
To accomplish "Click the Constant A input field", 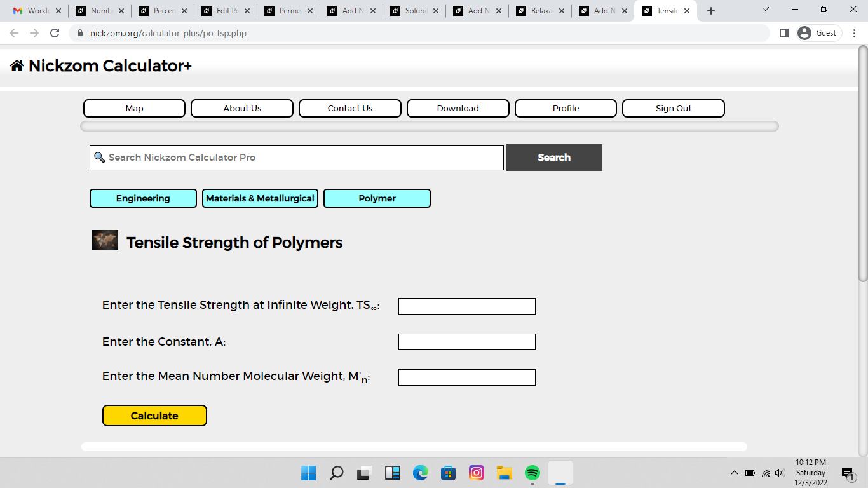I will (x=467, y=342).
